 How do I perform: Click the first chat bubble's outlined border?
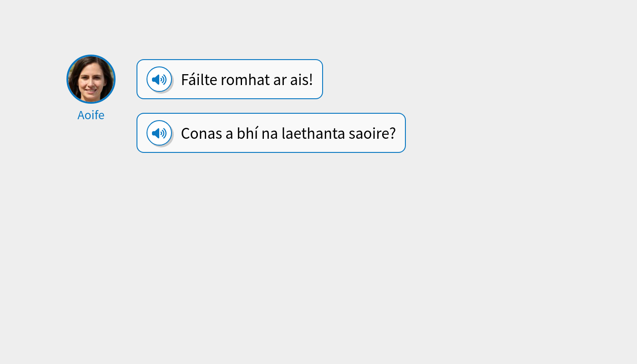tap(229, 61)
